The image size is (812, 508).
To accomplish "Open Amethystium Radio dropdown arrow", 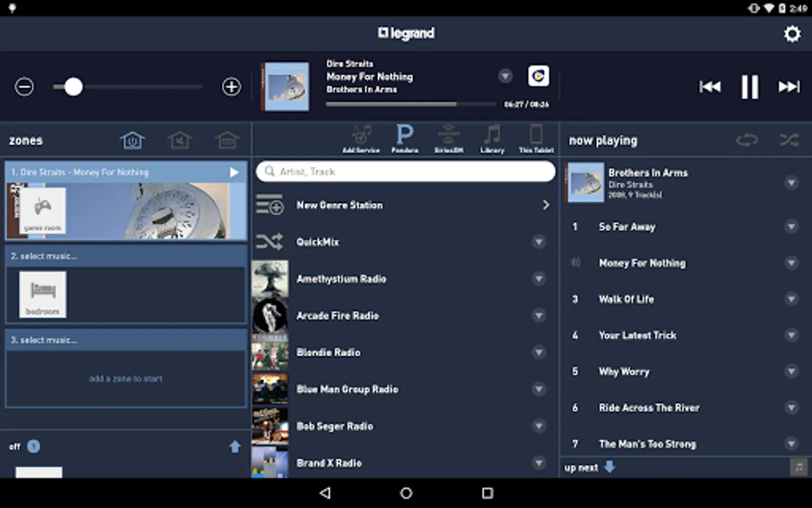I will [539, 279].
